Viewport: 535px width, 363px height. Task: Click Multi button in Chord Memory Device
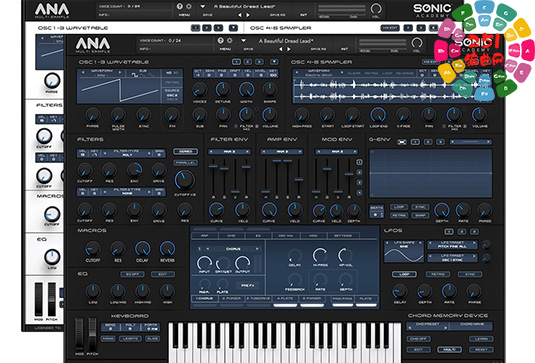(450, 350)
